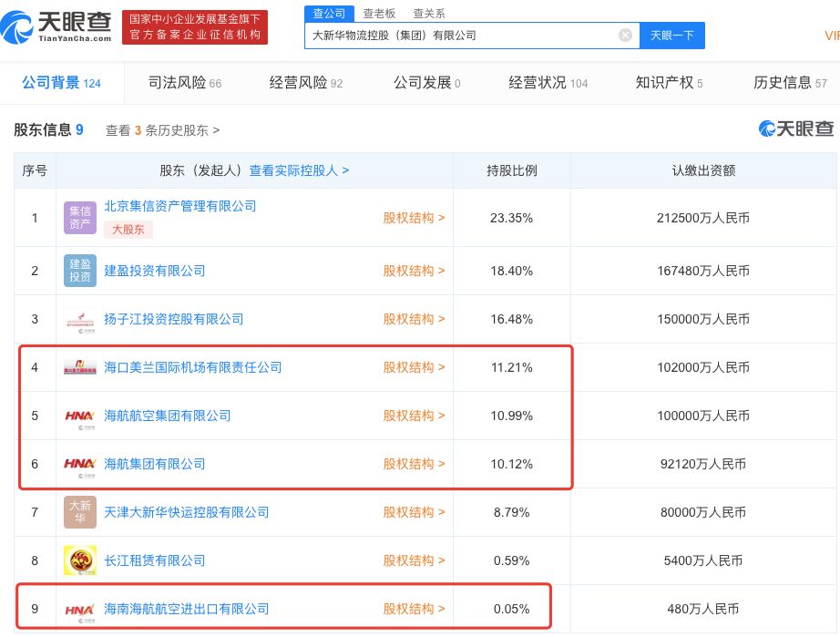Open 建盈投资 company logo icon
The image size is (840, 637).
(80, 271)
